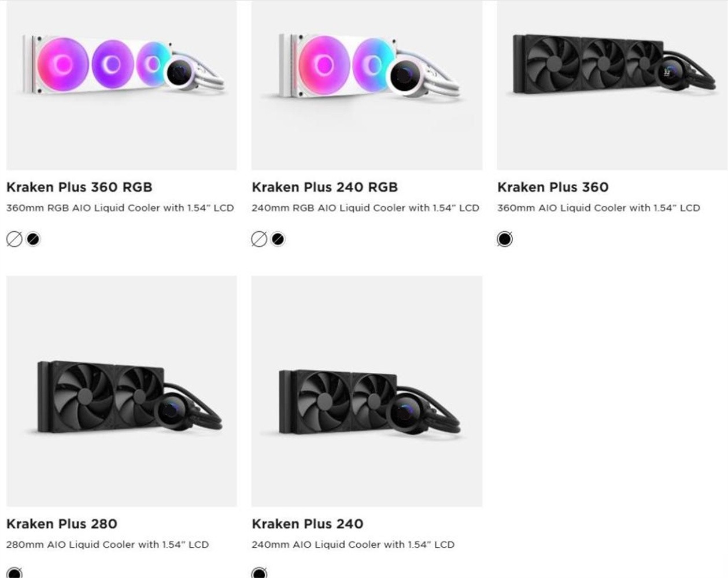The image size is (728, 578).
Task: Open the Kraken Plus 240 RGB product image
Action: 367,85
